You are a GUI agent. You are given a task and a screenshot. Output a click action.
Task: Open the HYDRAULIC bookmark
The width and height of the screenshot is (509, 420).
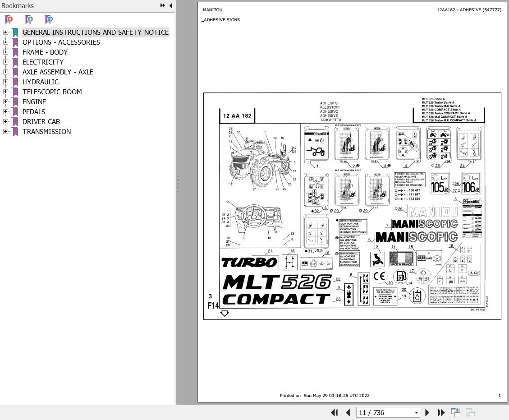coord(41,82)
